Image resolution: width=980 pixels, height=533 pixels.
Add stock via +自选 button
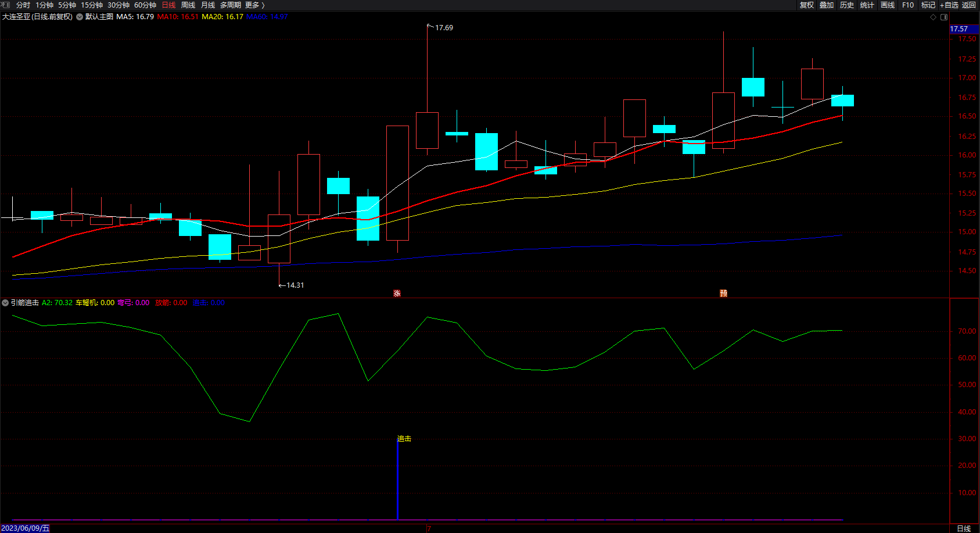pyautogui.click(x=949, y=5)
